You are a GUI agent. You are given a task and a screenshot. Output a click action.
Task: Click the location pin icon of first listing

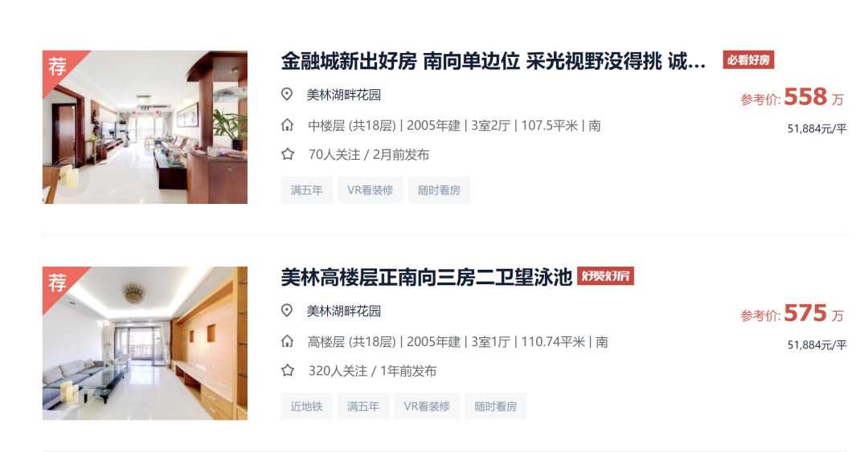pos(287,94)
